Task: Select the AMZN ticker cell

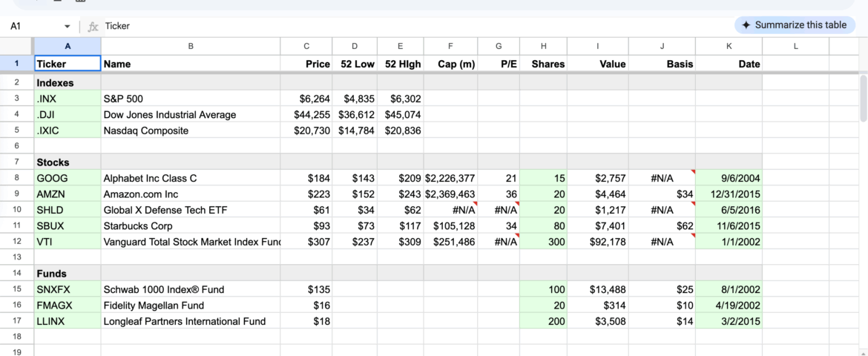Action: tap(68, 194)
